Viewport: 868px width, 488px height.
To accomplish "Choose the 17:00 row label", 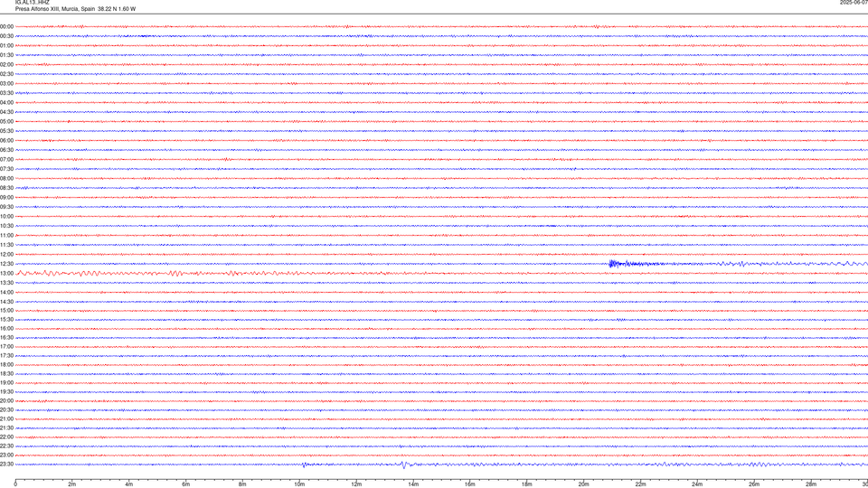I will pyautogui.click(x=6, y=347).
